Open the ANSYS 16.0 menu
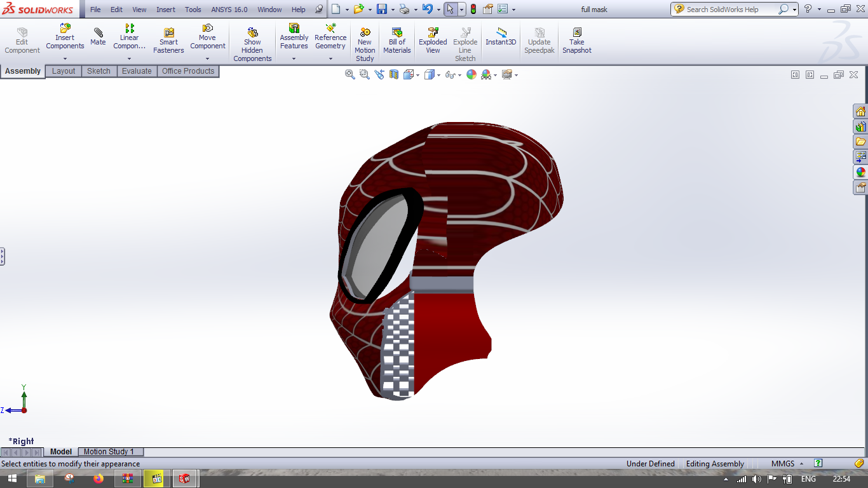 click(229, 10)
